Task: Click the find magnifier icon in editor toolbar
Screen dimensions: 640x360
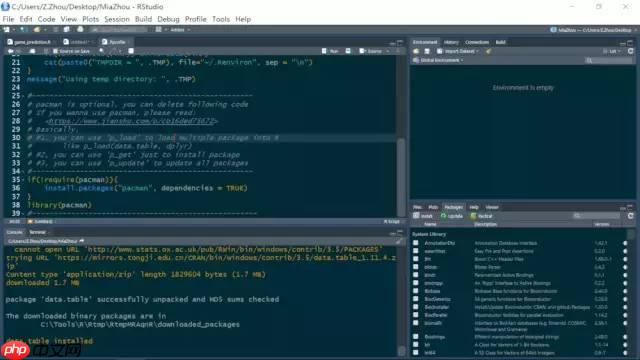Action: [102, 51]
